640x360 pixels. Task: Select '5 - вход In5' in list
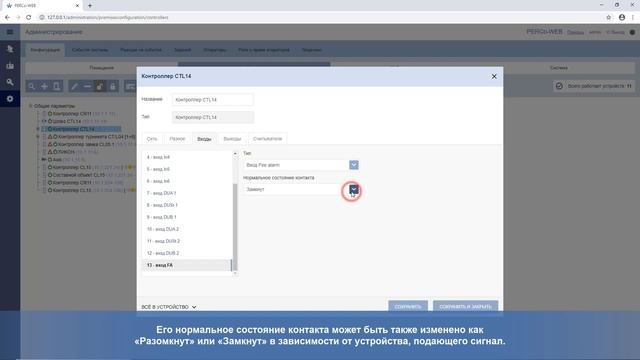click(x=187, y=169)
